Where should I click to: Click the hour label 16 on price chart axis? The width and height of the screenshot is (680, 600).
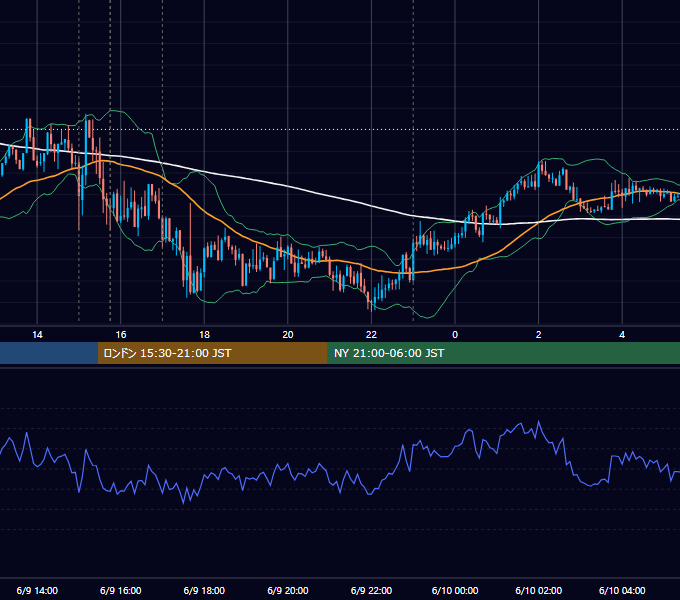(121, 335)
